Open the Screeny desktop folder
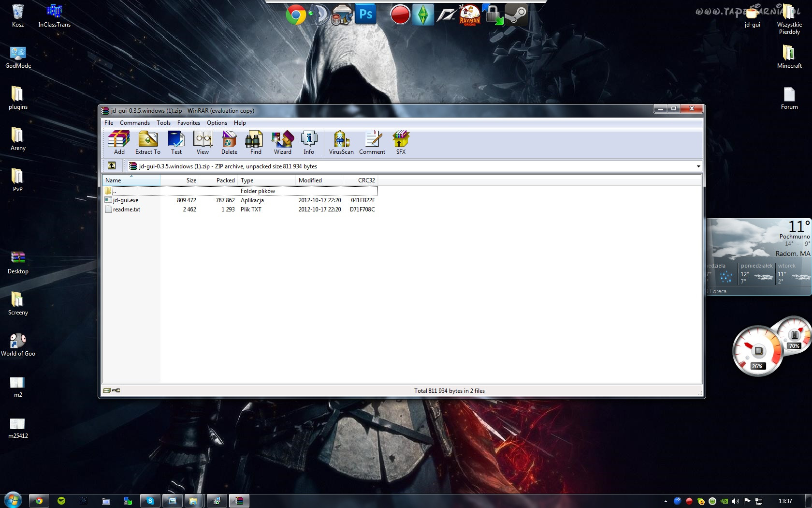812x508 pixels. pyautogui.click(x=18, y=303)
